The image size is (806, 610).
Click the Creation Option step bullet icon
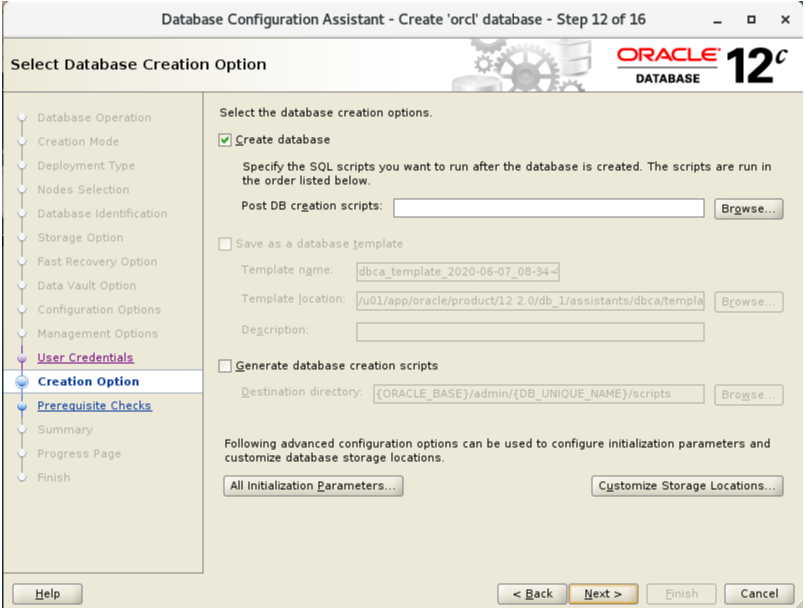pos(22,382)
